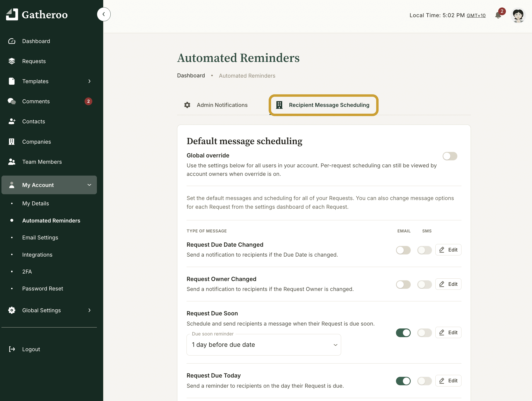Click the Contacts add-person icon

point(12,121)
